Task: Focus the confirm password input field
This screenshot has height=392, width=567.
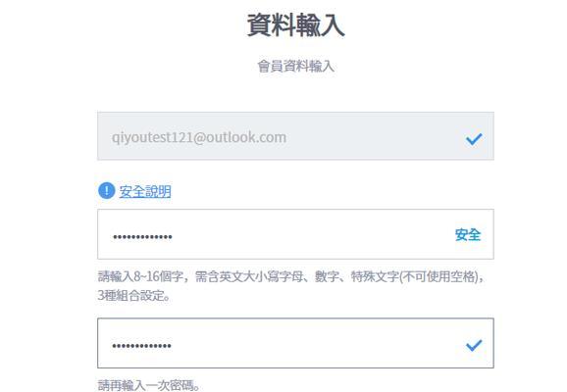Action: pos(295,343)
